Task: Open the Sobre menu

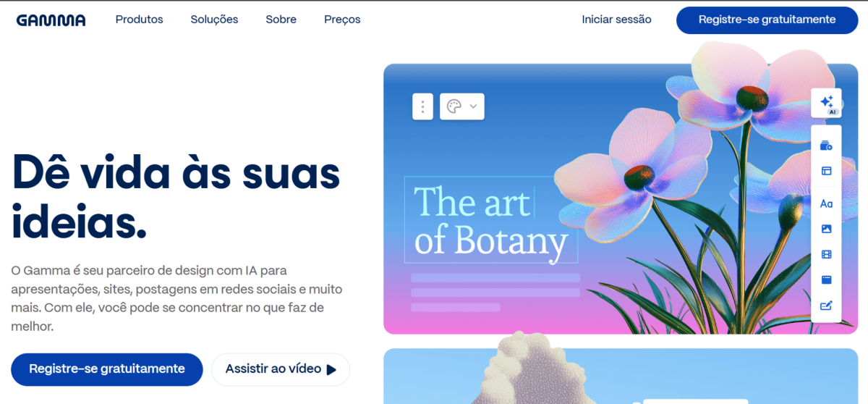Action: pyautogui.click(x=281, y=20)
